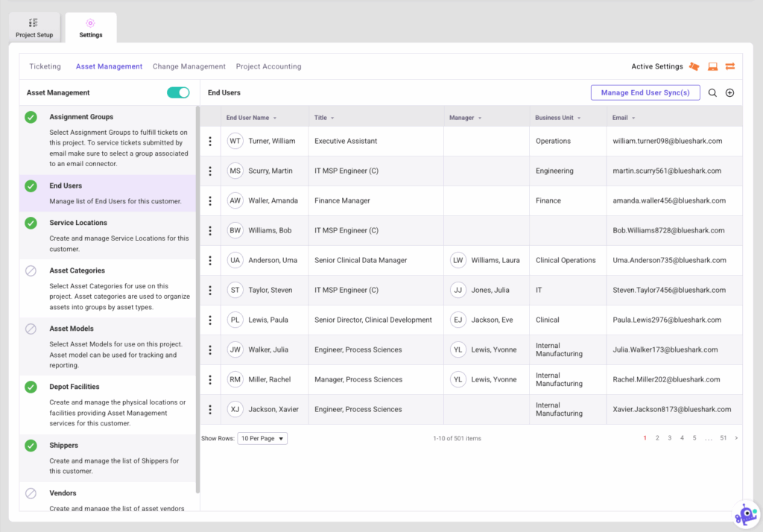Open the kebab menu for Turner, William
Screen dimensions: 763x532
[x=211, y=141]
